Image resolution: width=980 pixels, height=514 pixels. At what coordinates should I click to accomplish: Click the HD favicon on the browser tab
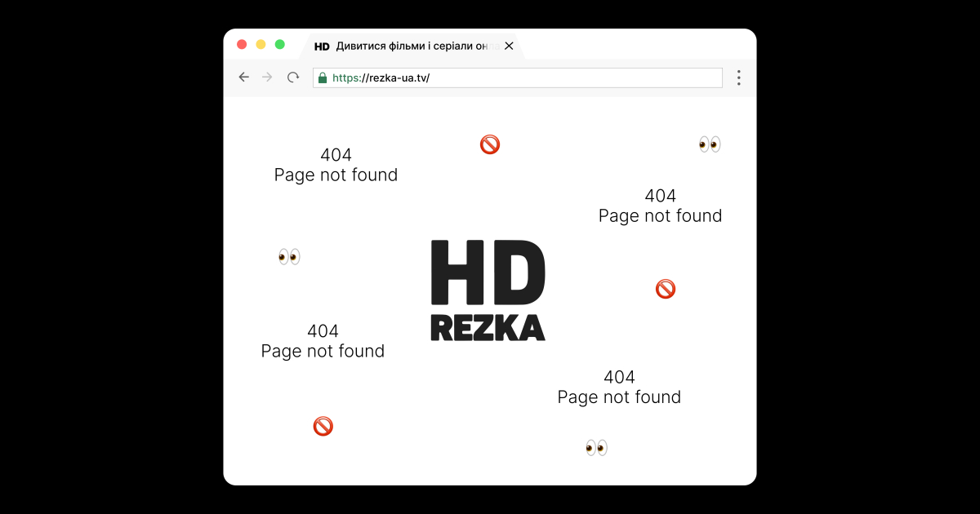pos(322,46)
